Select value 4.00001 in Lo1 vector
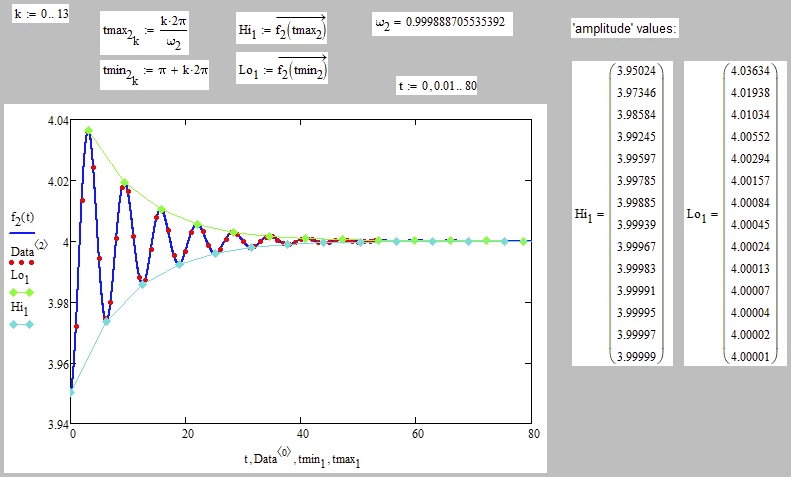791x477 pixels. point(751,356)
